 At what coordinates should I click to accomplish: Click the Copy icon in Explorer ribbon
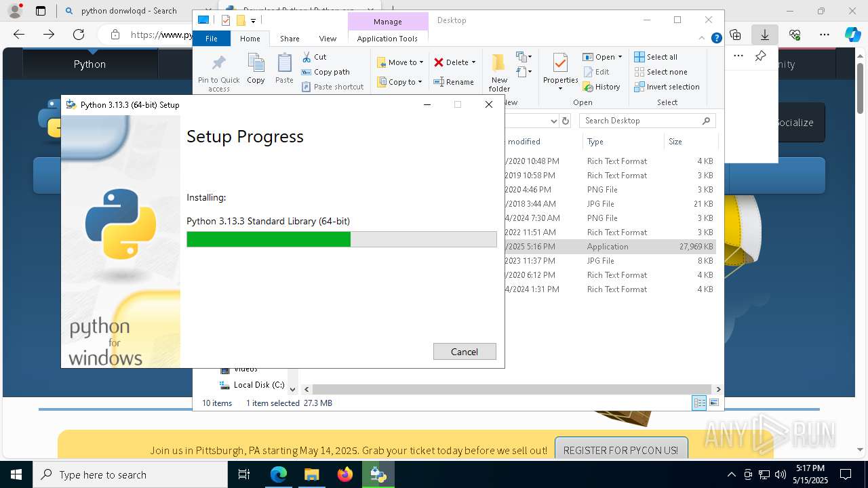(256, 68)
